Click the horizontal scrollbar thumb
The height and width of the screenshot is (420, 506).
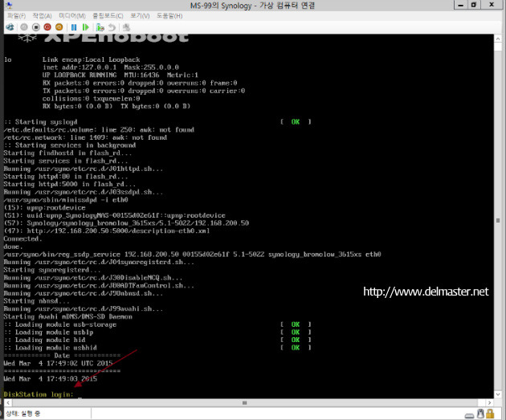tap(245, 402)
